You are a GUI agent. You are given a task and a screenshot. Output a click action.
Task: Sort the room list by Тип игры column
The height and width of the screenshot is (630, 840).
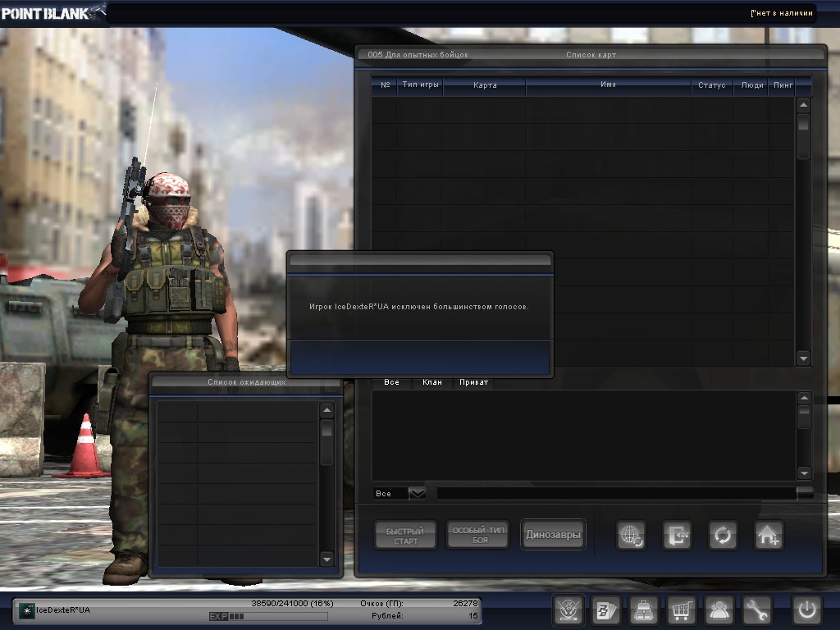coord(420,84)
